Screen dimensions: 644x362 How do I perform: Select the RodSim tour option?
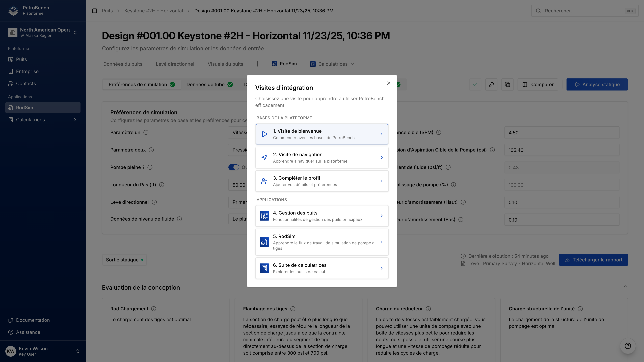pos(322,242)
